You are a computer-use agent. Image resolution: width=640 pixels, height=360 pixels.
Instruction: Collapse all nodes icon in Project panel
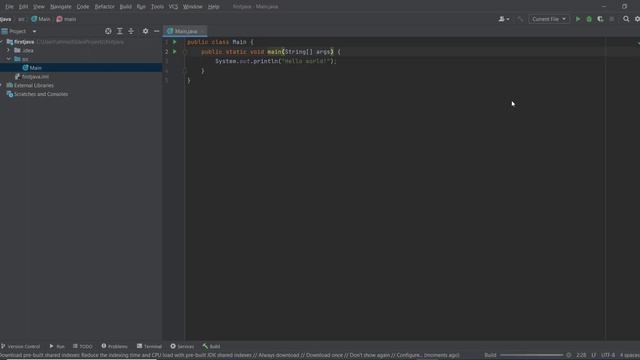131,31
